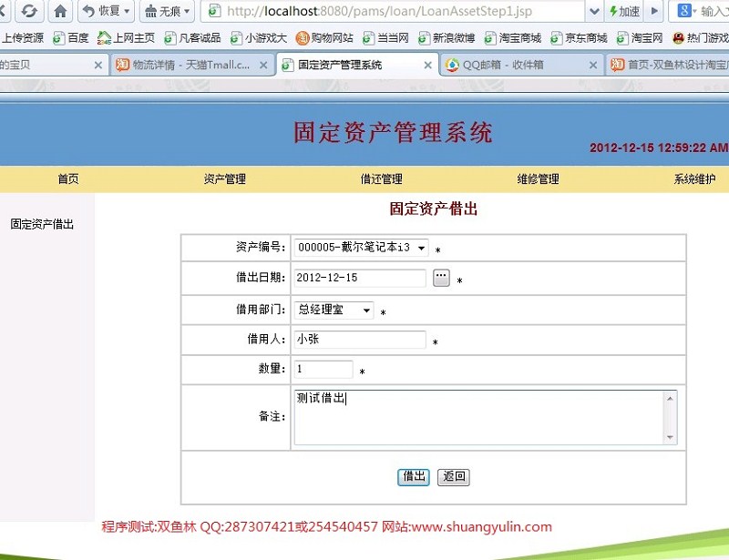Click the 程序测试:双鱼林 footer text
Image resolution: width=729 pixels, height=560 pixels.
pyautogui.click(x=327, y=527)
